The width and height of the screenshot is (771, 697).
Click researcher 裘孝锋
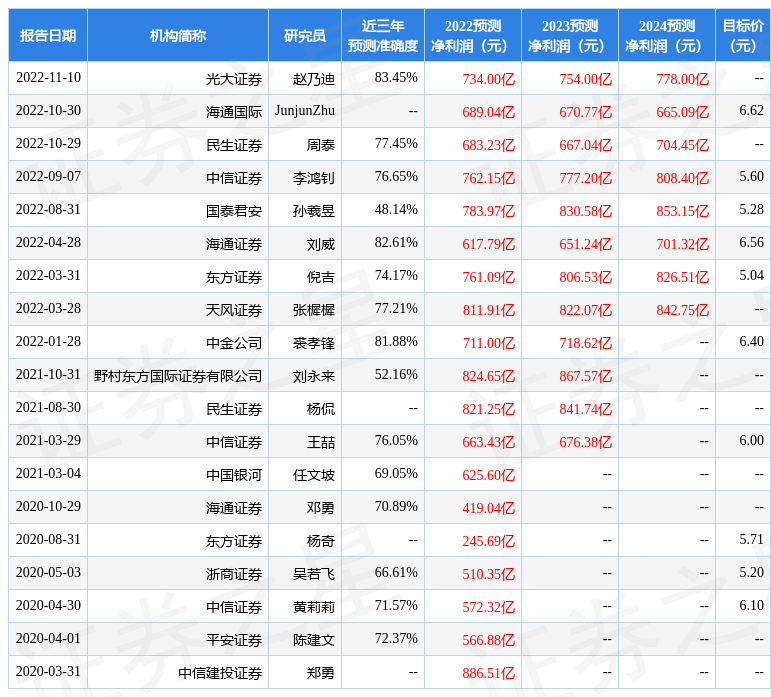click(314, 343)
